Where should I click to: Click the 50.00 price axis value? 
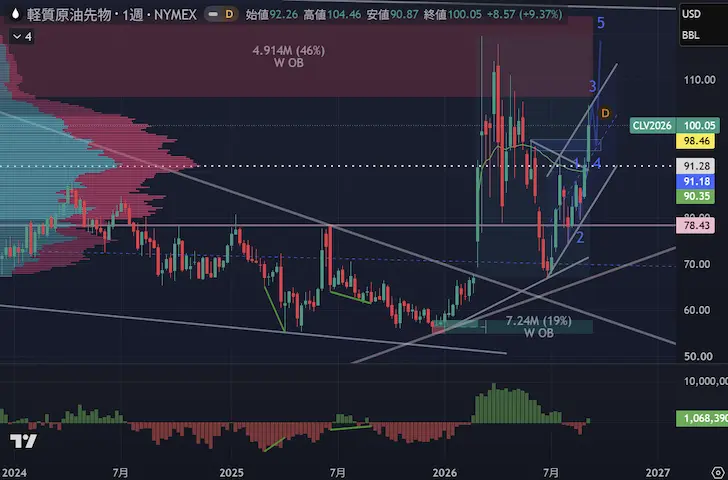tap(698, 357)
